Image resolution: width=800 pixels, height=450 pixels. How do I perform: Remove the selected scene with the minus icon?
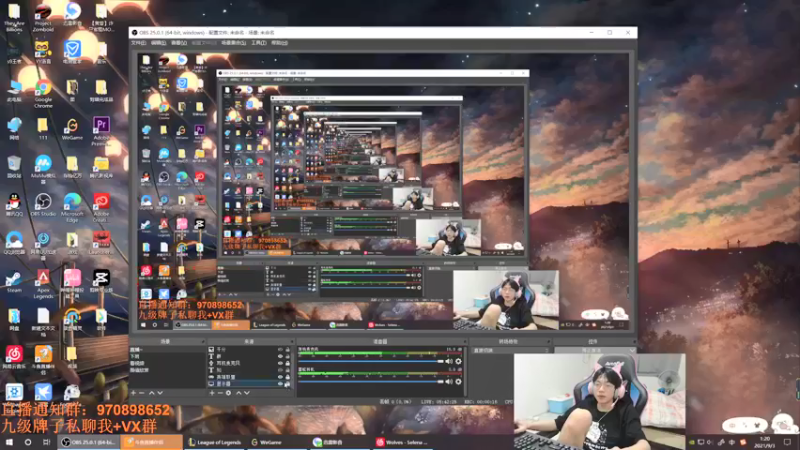coord(142,393)
